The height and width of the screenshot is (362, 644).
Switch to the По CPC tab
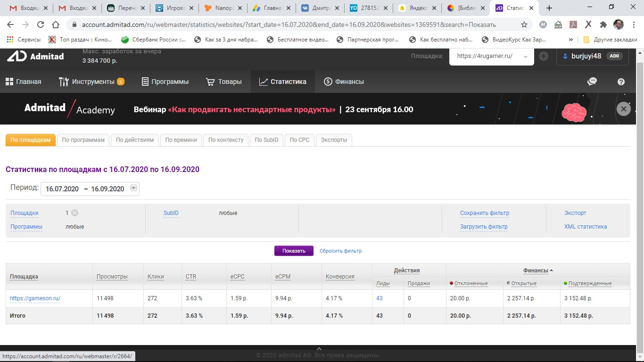coord(300,140)
